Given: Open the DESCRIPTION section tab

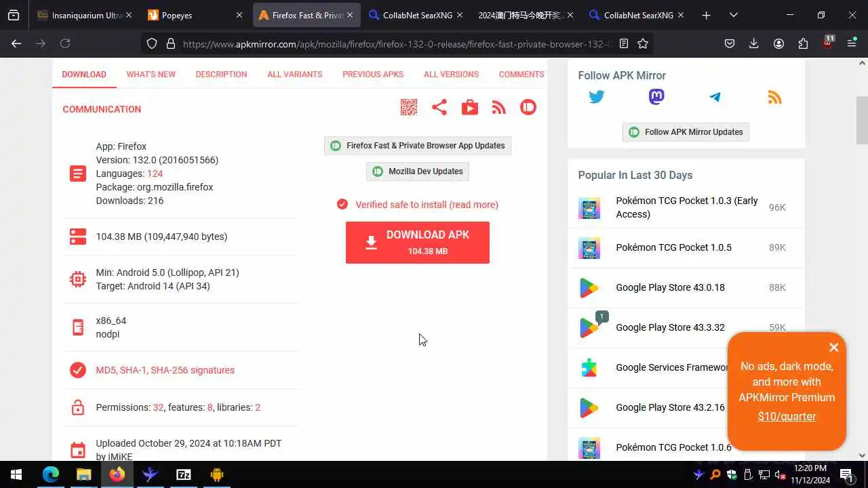Looking at the screenshot, I should click(221, 75).
